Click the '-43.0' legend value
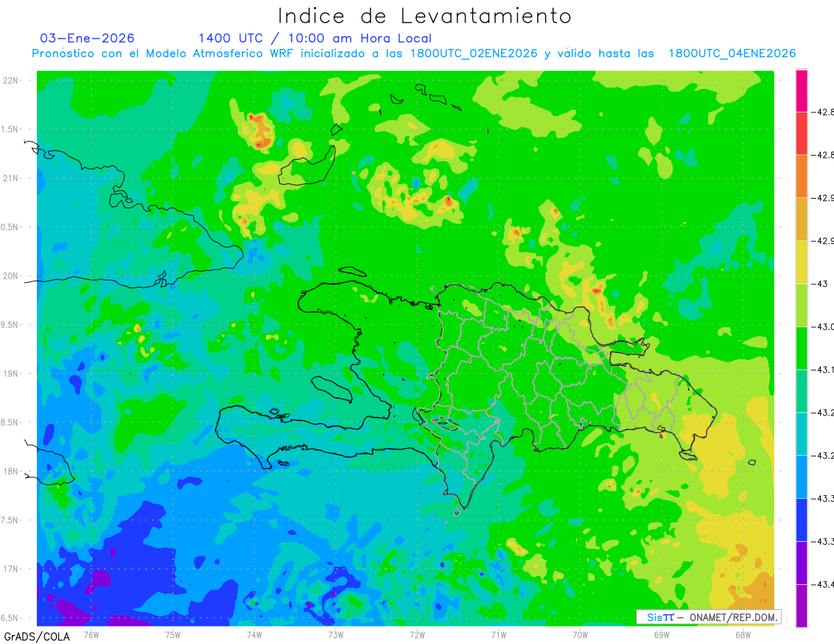 click(x=824, y=327)
